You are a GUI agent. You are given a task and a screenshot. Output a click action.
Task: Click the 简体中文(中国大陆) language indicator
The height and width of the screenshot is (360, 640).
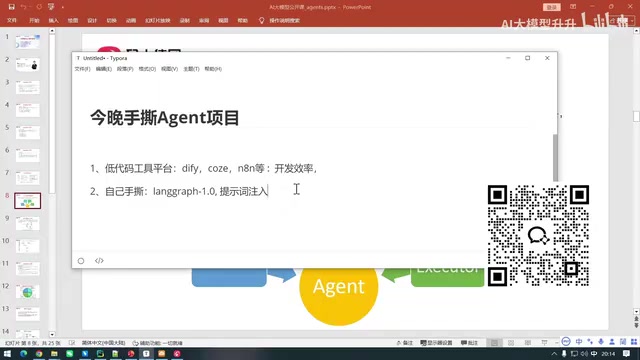[x=103, y=343]
